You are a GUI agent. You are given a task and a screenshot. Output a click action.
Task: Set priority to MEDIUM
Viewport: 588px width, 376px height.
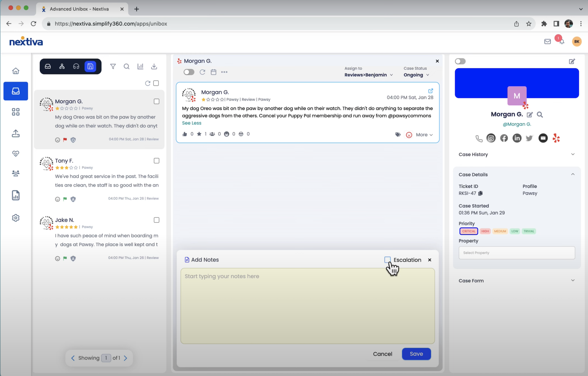(x=500, y=231)
